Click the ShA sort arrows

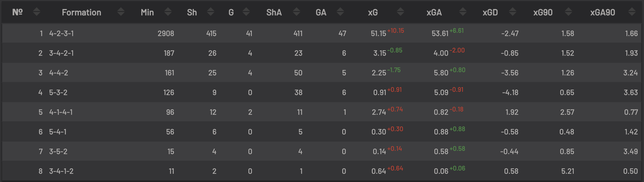(x=297, y=12)
